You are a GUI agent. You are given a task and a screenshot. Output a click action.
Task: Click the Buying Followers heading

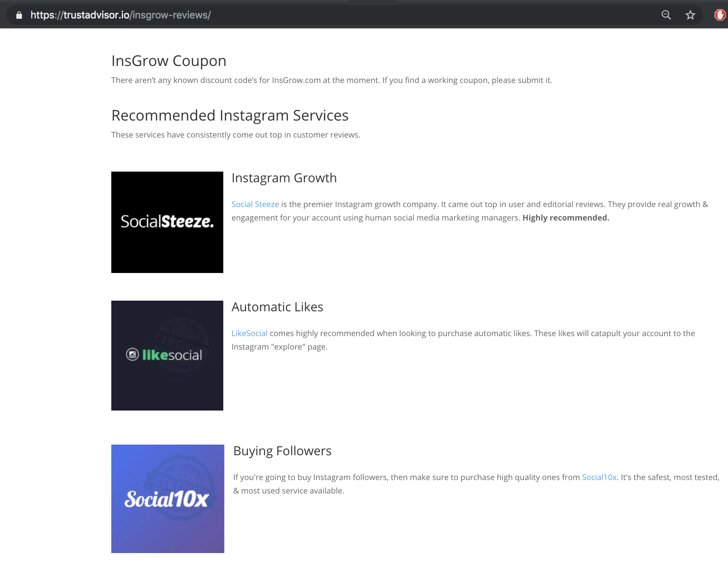tap(282, 451)
